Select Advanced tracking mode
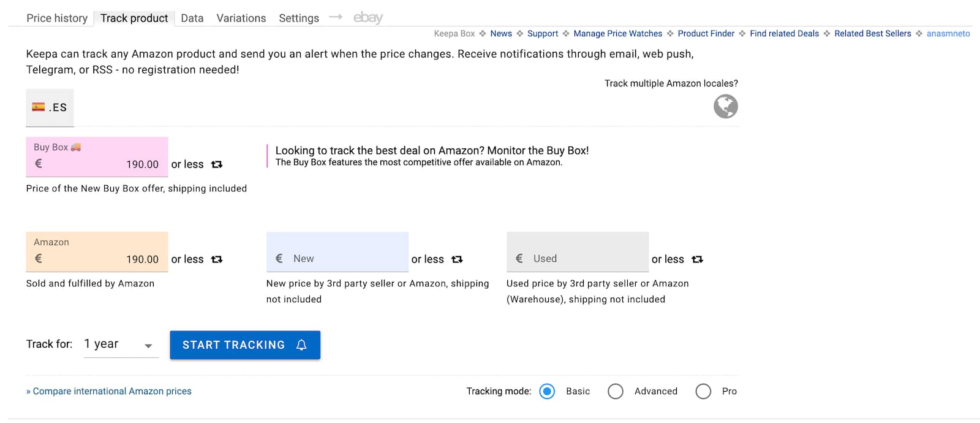The image size is (980, 423). tap(616, 391)
